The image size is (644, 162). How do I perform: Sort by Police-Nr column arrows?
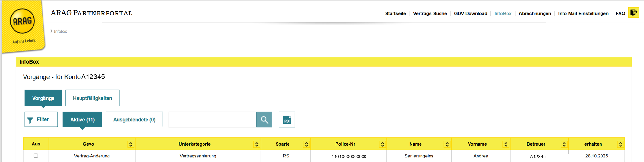click(382, 144)
